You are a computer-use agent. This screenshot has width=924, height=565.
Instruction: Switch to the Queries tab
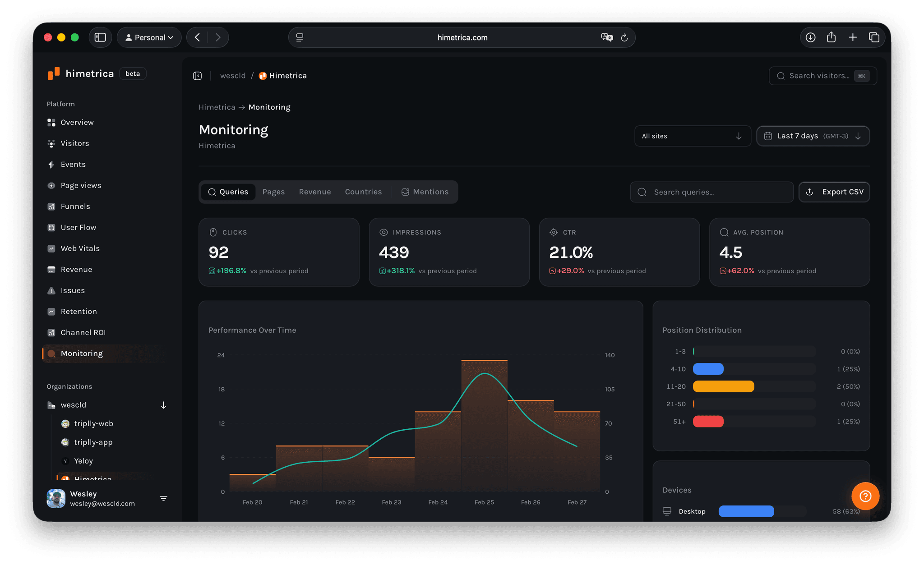(x=228, y=192)
